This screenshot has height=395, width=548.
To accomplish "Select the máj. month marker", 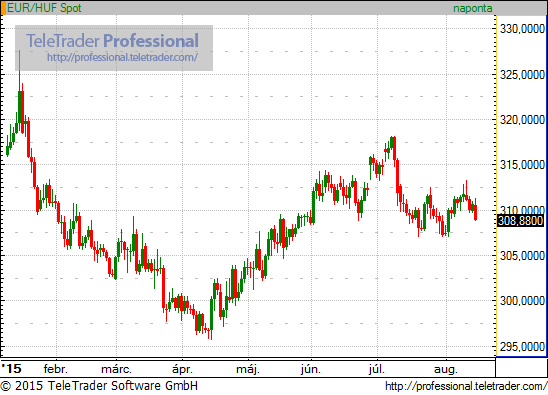I will coord(248,369).
